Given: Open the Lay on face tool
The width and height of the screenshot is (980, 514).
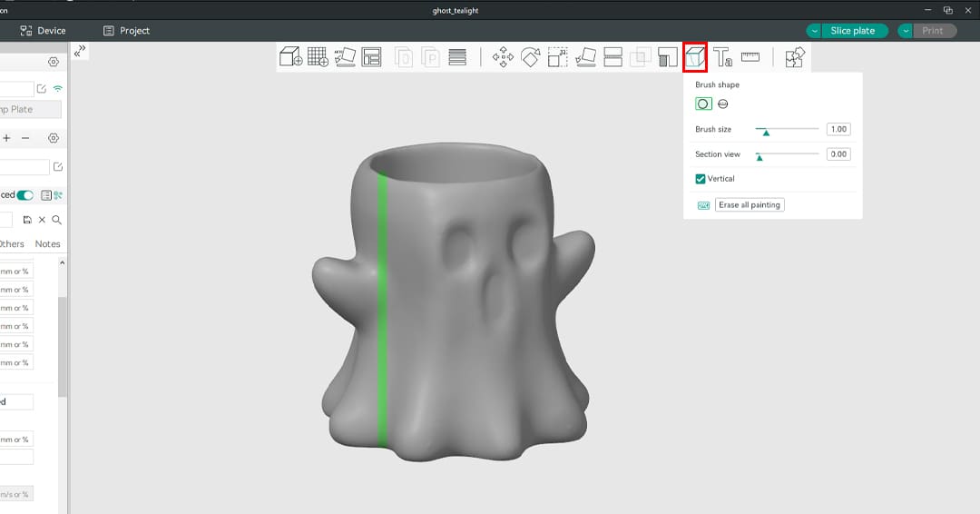Looking at the screenshot, I should tap(585, 57).
